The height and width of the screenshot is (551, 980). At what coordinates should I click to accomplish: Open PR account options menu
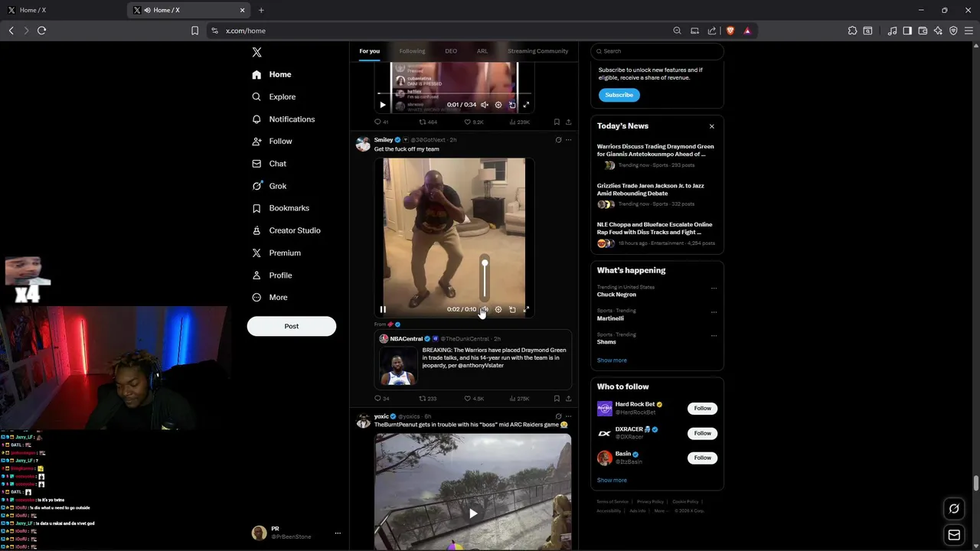[338, 533]
